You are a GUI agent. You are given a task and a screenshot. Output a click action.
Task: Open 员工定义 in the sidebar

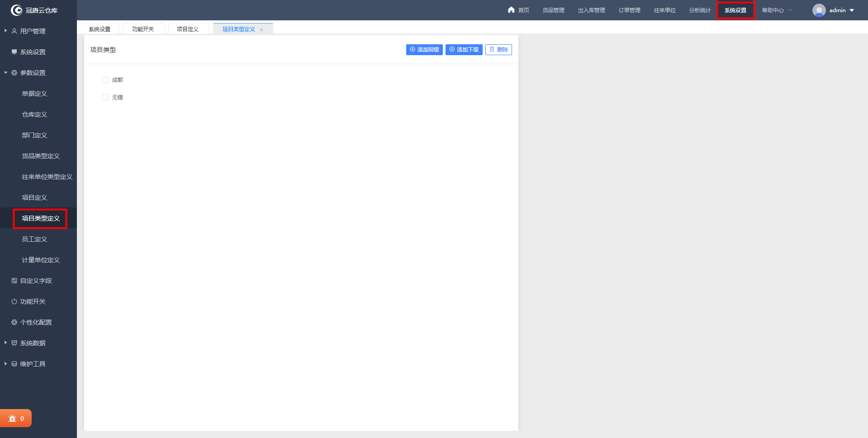click(34, 239)
